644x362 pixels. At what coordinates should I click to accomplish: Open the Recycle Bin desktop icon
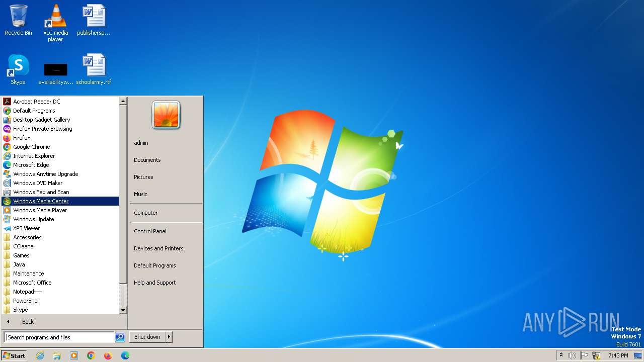pos(18,20)
